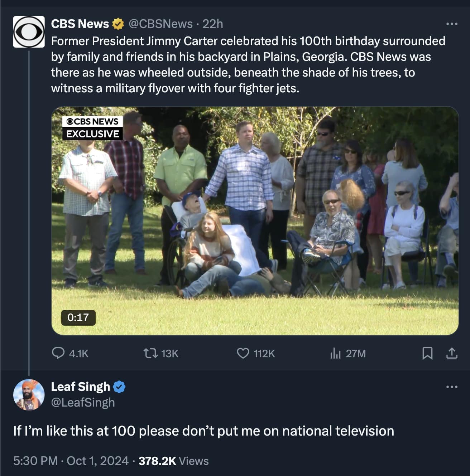Open the @CBSNews handle link

160,24
